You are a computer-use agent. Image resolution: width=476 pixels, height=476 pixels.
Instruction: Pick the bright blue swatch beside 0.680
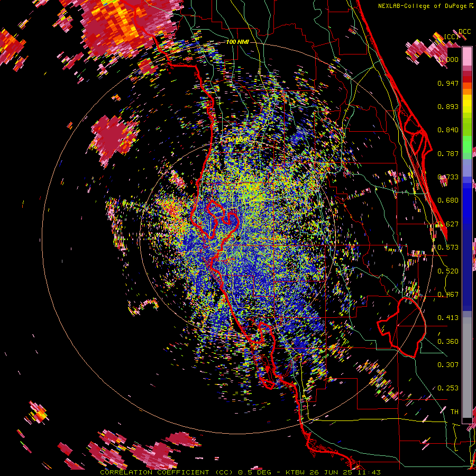[467, 202]
